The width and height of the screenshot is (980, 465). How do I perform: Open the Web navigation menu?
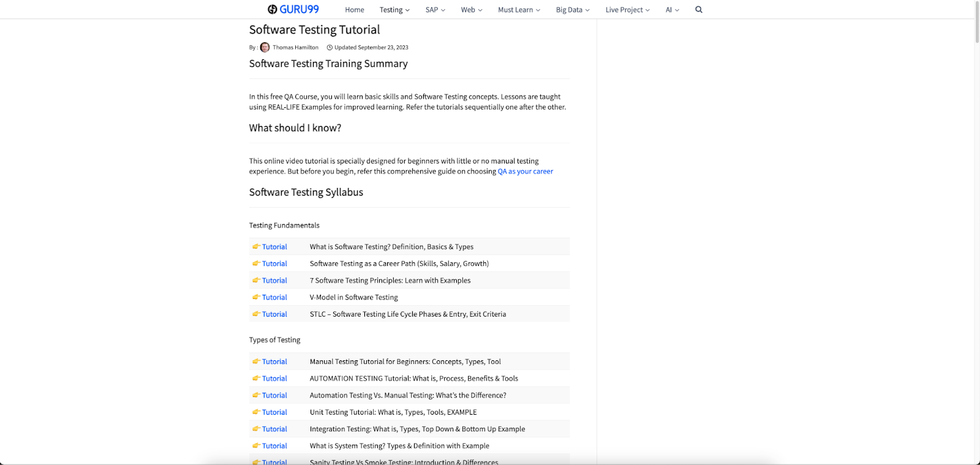click(471, 10)
